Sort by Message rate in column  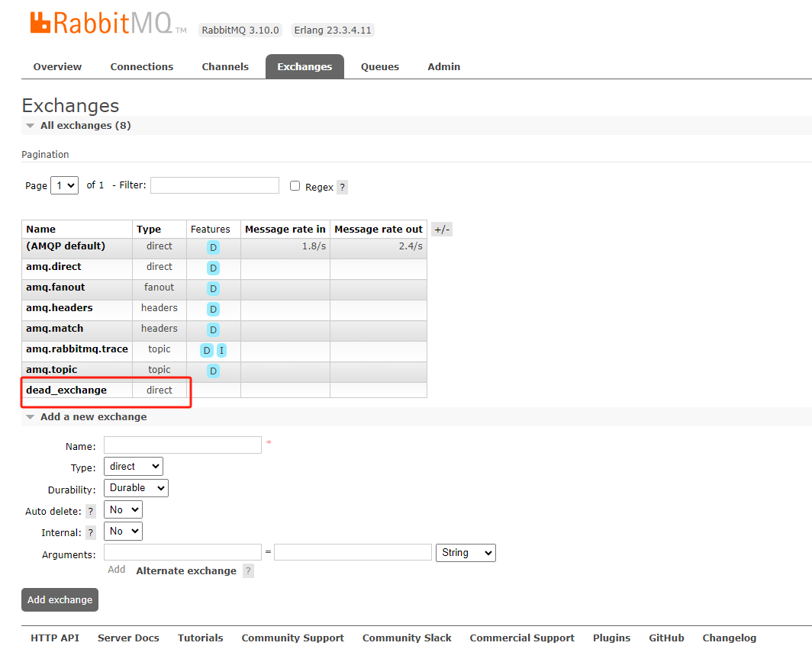coord(285,230)
